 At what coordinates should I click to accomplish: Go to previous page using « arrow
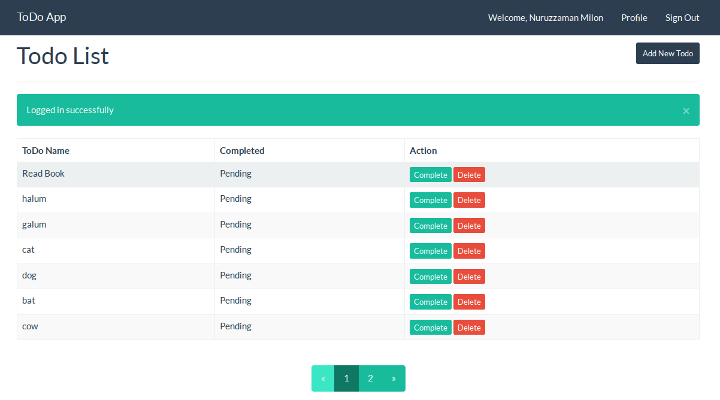(x=322, y=379)
